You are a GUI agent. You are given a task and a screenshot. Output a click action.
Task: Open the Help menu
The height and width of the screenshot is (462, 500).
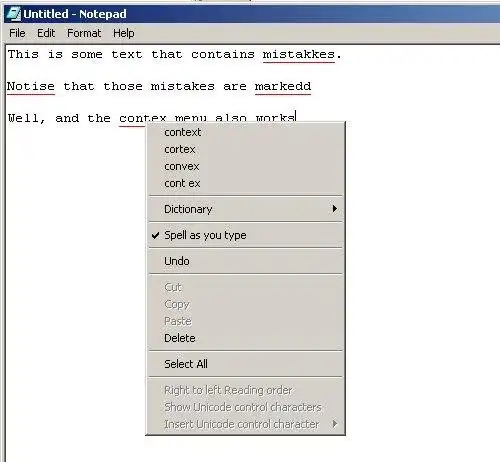pos(124,33)
